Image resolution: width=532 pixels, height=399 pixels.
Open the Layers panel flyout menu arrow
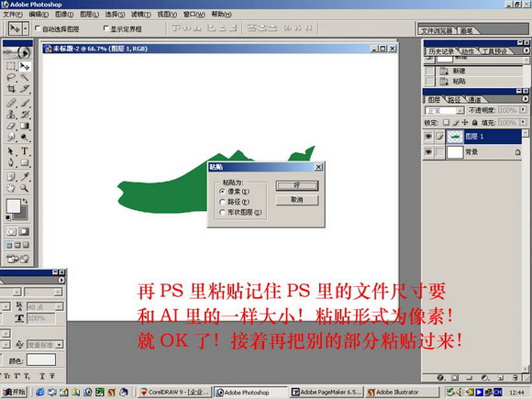tap(526, 99)
